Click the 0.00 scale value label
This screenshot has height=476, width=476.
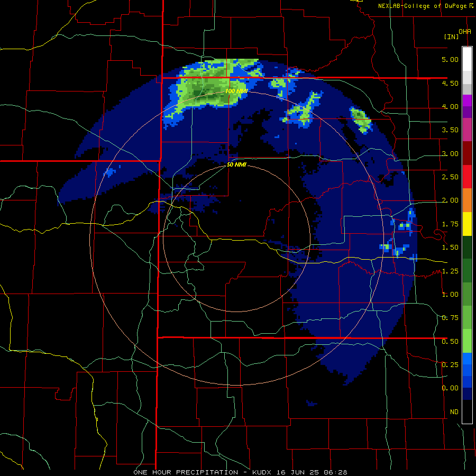(x=450, y=388)
